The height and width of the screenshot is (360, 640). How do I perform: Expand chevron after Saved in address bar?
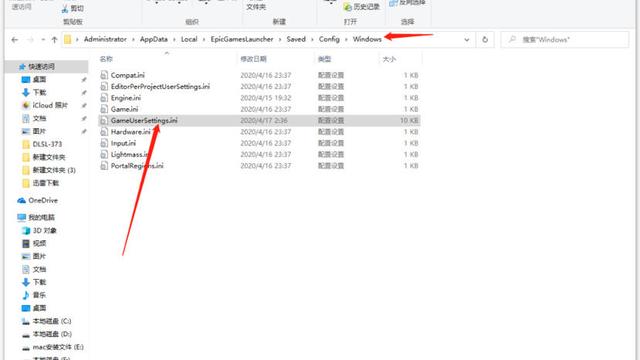[312, 40]
